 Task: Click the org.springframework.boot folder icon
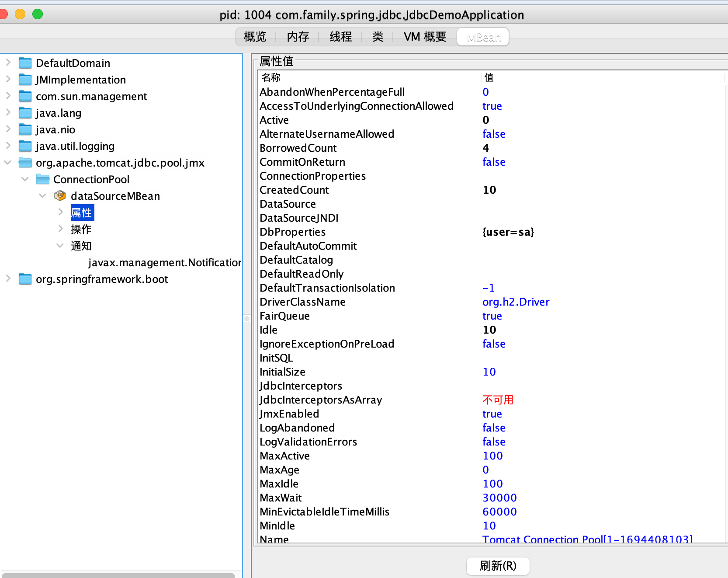(x=25, y=279)
